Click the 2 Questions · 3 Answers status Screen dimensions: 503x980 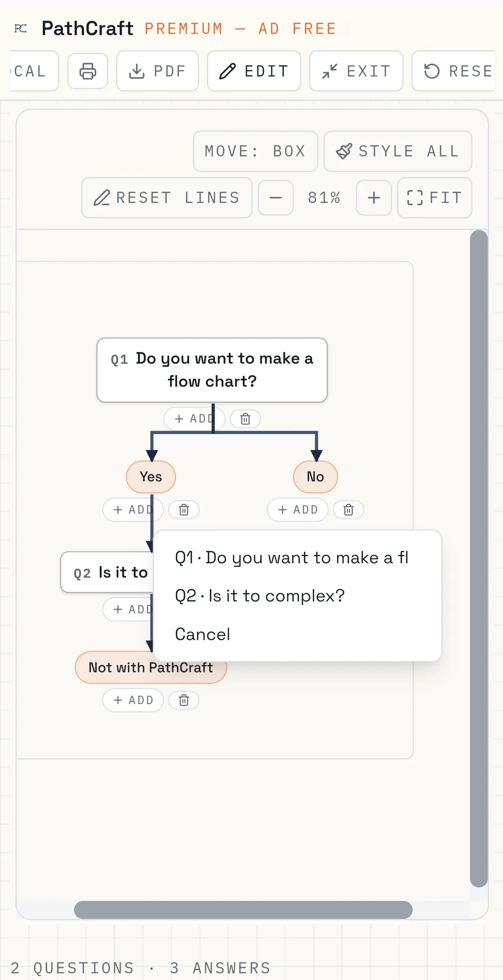140,968
